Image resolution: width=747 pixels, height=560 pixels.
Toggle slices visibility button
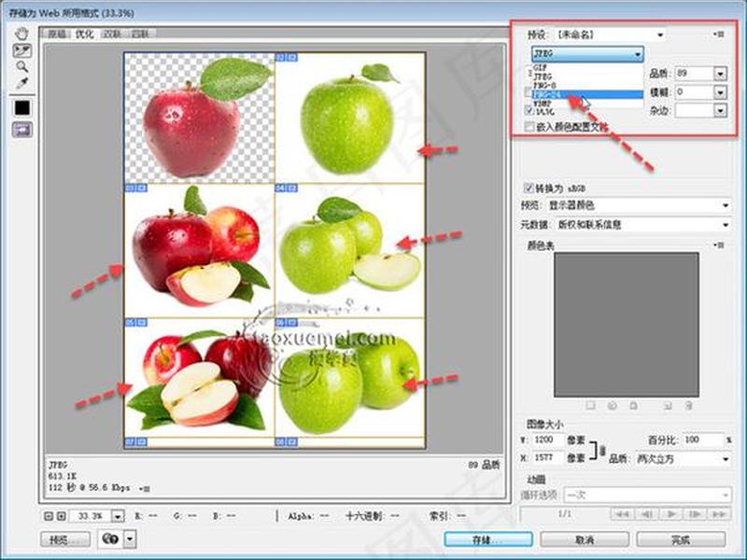pyautogui.click(x=22, y=129)
